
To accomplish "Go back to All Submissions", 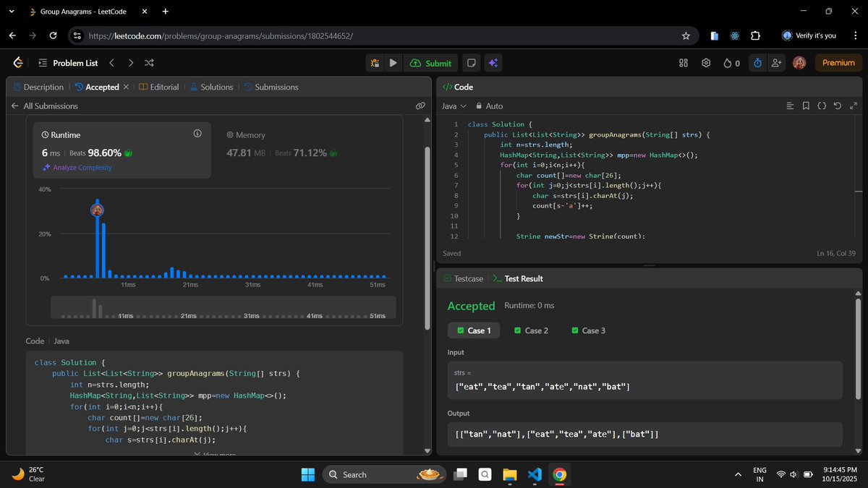I will [x=44, y=106].
